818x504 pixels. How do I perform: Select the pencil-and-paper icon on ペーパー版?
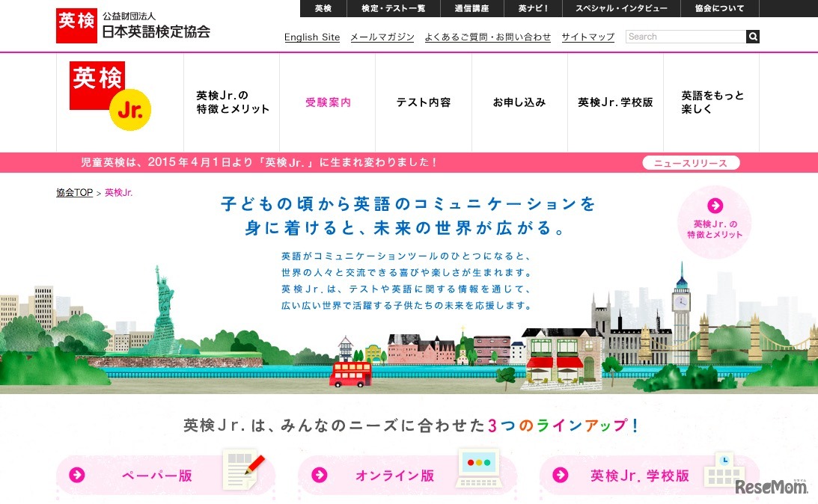point(242,470)
